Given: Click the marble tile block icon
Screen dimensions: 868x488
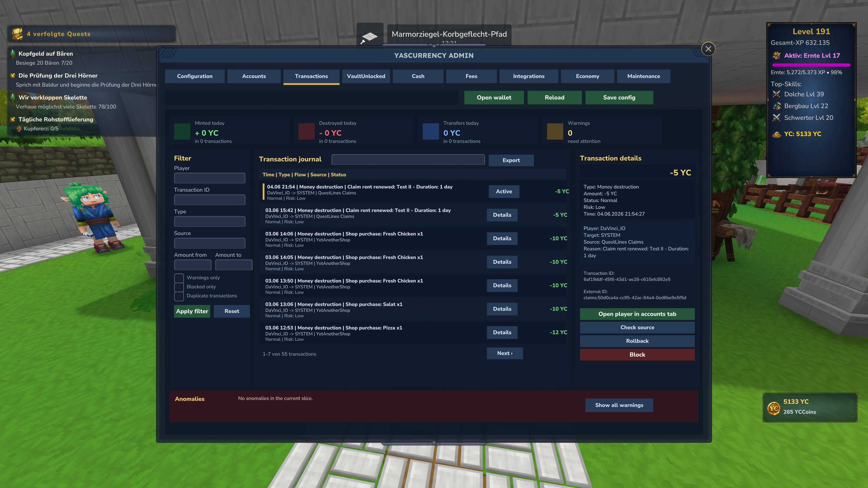Looking at the screenshot, I should (x=370, y=36).
